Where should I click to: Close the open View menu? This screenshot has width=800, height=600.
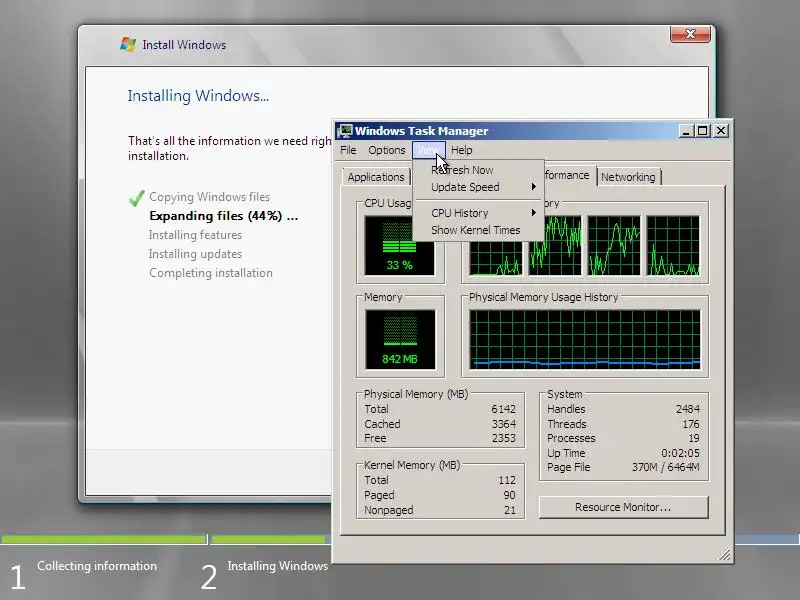[x=429, y=150]
